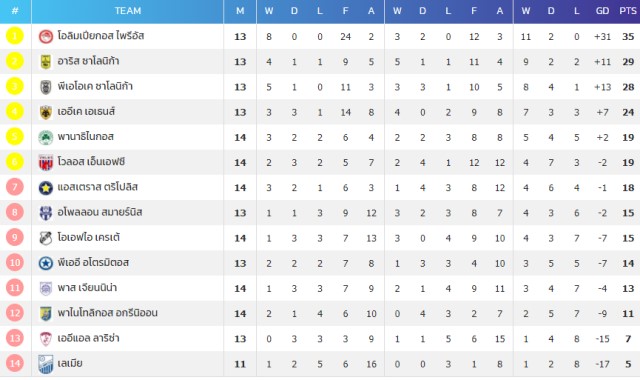Select the TEAM column header
The image size is (640, 380).
tap(127, 11)
